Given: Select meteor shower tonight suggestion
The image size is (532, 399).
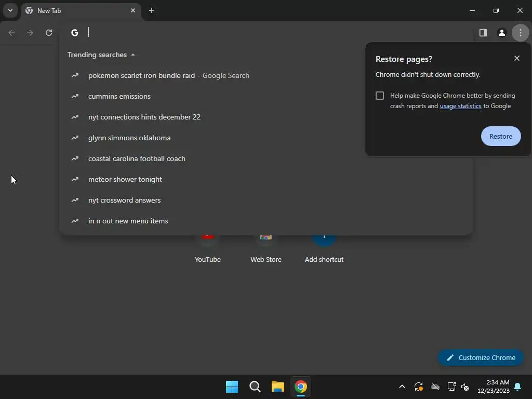Looking at the screenshot, I should pos(266,179).
